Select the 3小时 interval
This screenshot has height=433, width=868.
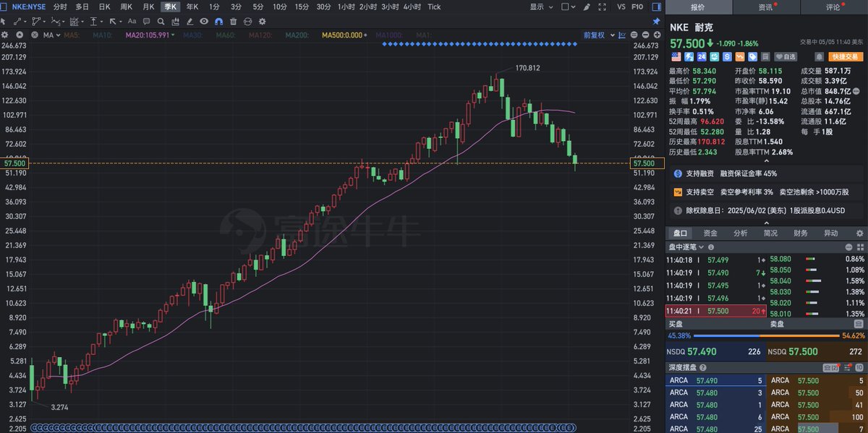click(x=391, y=7)
